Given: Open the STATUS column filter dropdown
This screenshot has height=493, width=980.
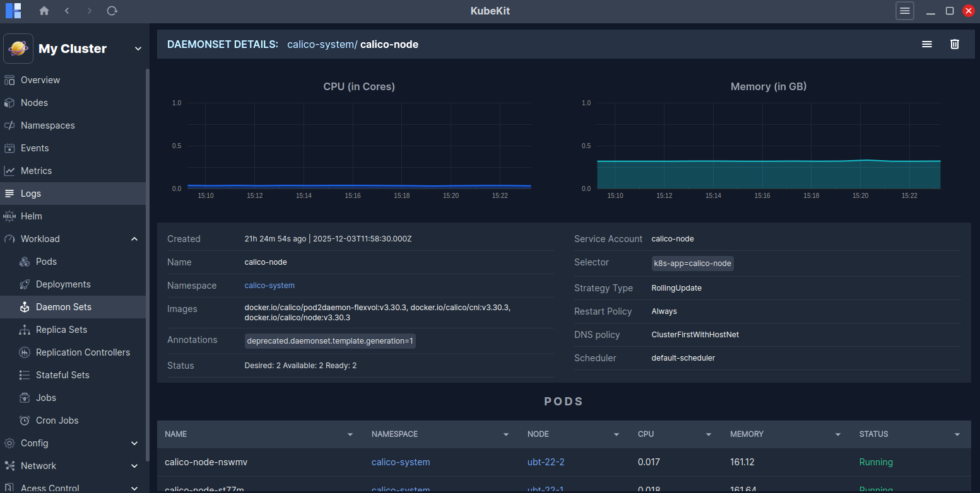Looking at the screenshot, I should [957, 434].
